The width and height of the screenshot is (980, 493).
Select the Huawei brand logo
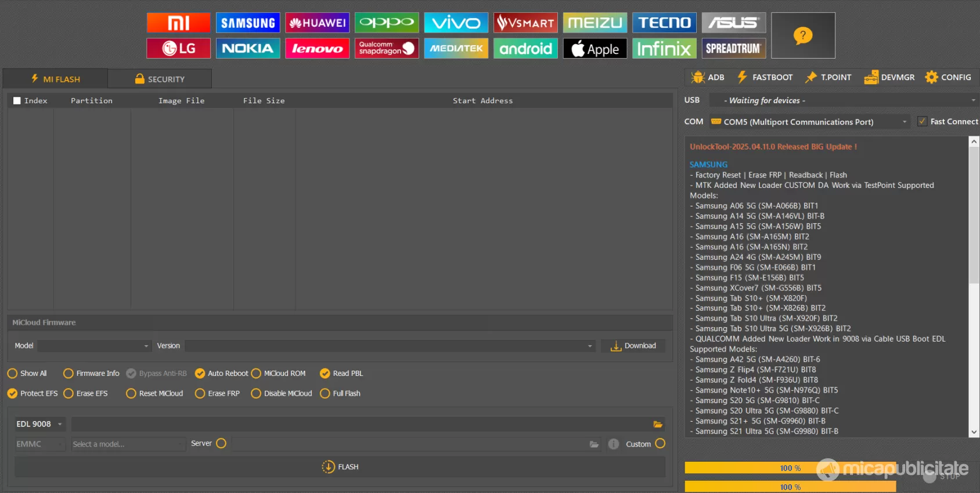click(x=317, y=23)
